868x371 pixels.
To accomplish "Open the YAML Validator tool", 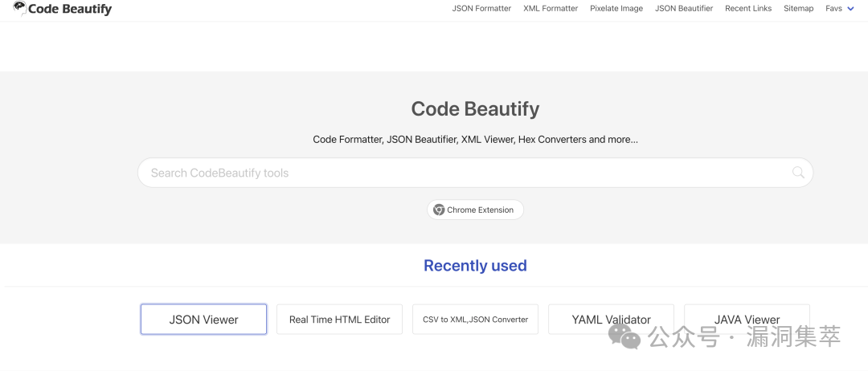I will 611,319.
